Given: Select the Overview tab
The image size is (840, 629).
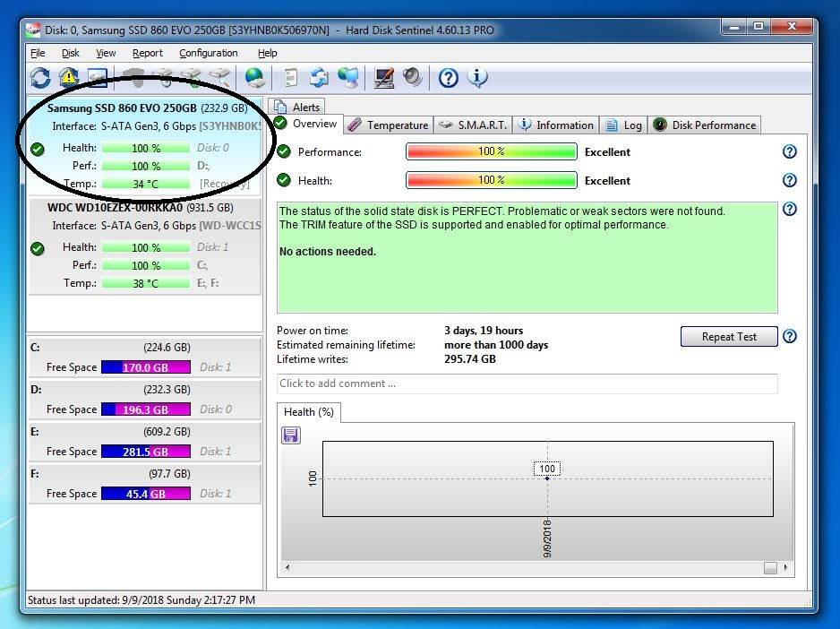Looking at the screenshot, I should coord(305,124).
